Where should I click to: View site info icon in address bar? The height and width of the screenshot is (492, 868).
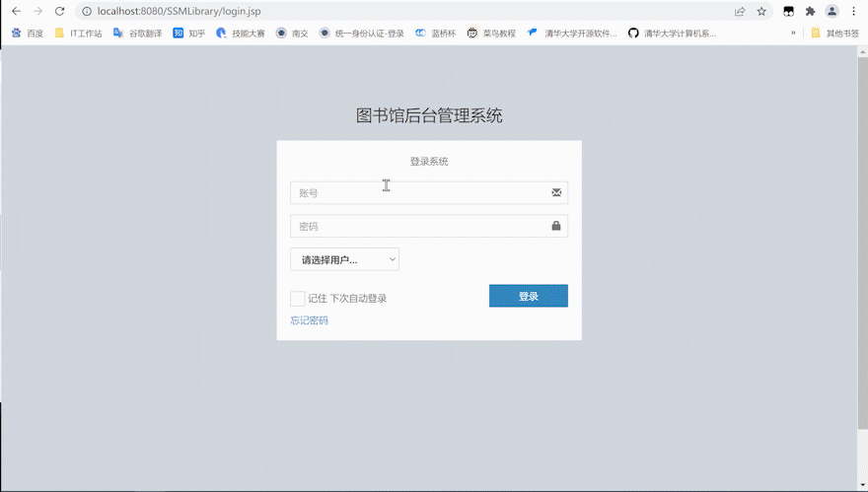(x=87, y=11)
